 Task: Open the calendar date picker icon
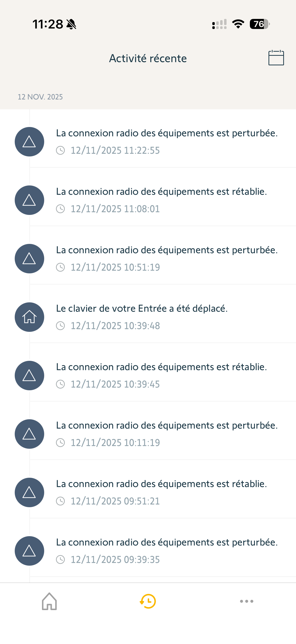[x=276, y=58]
